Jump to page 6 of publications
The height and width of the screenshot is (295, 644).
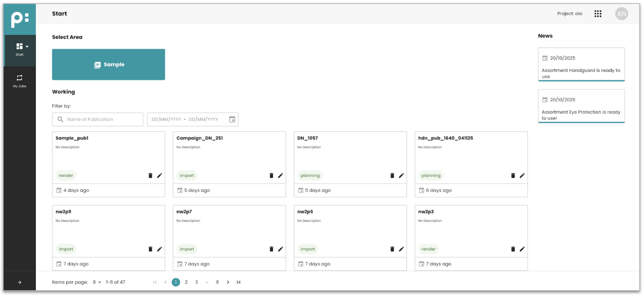click(217, 282)
